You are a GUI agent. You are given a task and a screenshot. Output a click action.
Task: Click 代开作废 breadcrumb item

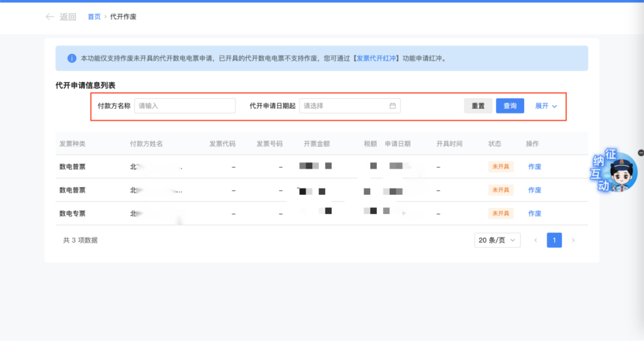(123, 17)
